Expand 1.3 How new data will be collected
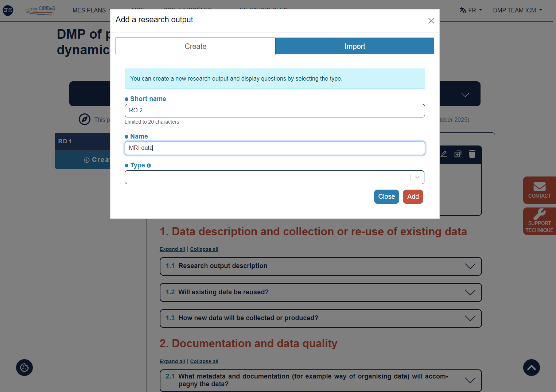The width and height of the screenshot is (556, 392). [321, 318]
